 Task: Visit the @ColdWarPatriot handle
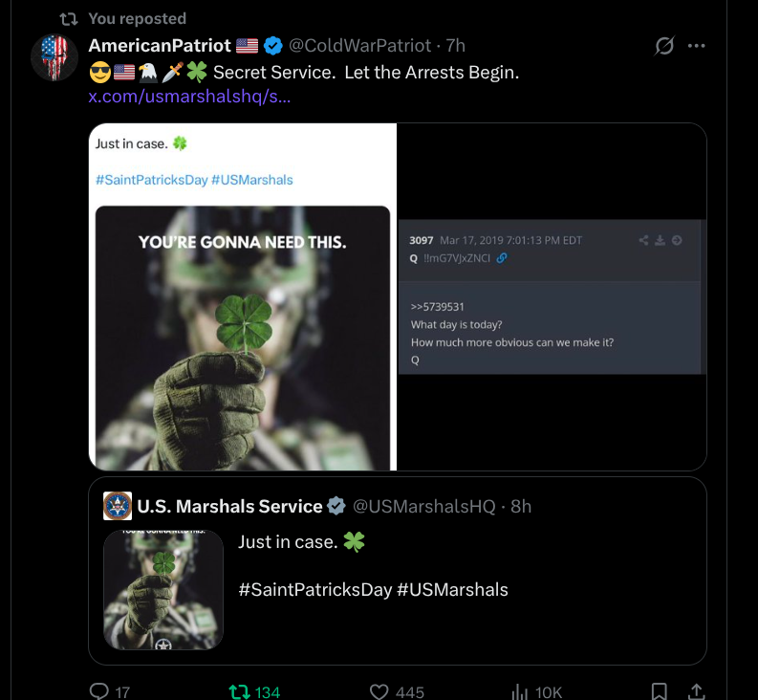pos(359,46)
